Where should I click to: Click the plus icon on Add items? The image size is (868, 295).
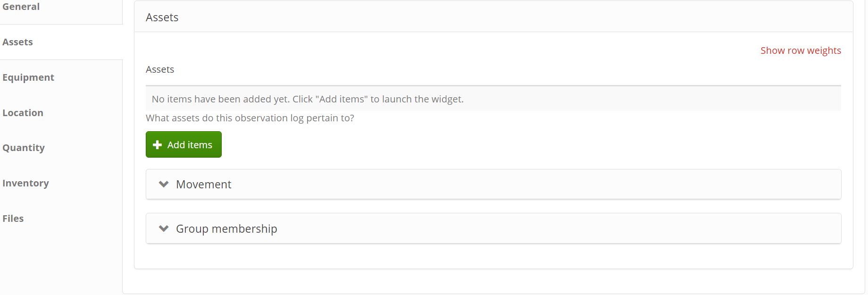[x=158, y=145]
